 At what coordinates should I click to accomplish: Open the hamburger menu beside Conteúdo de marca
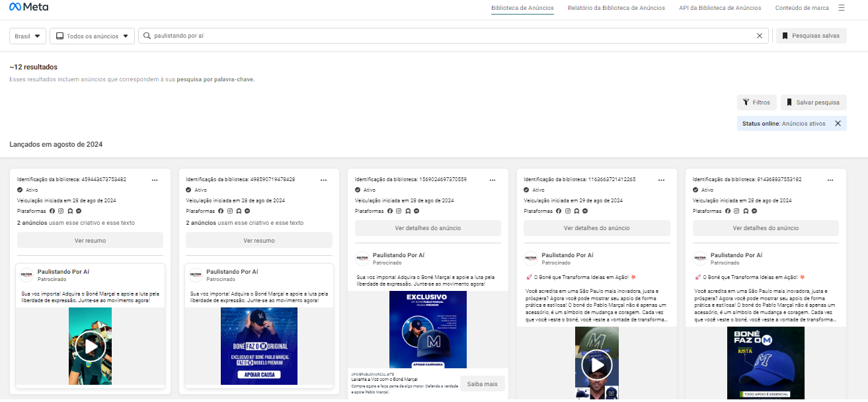842,8
